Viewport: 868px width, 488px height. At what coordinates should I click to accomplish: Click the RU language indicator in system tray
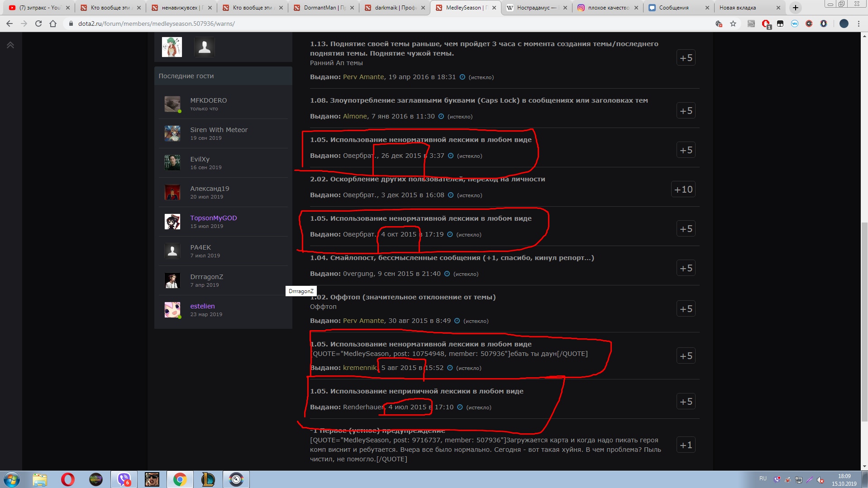pyautogui.click(x=763, y=479)
